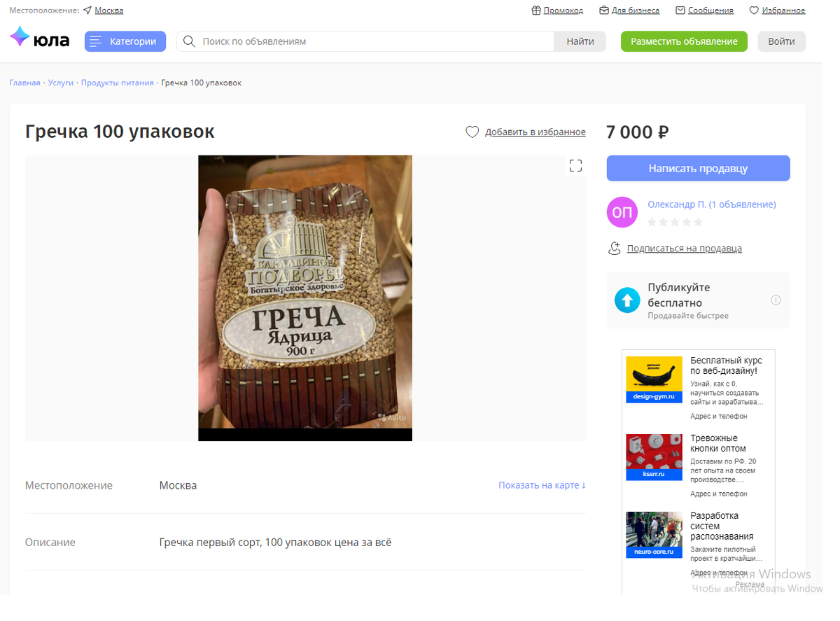The image size is (840, 621).
Task: Change the location Москва in header
Action: 109,11
